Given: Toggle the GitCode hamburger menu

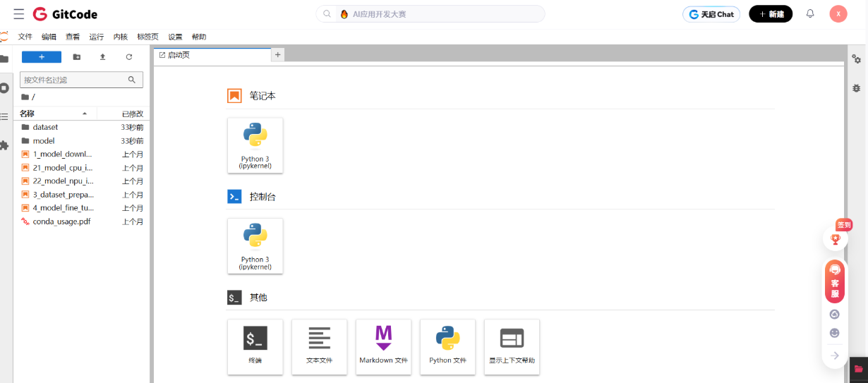Looking at the screenshot, I should coord(18,14).
